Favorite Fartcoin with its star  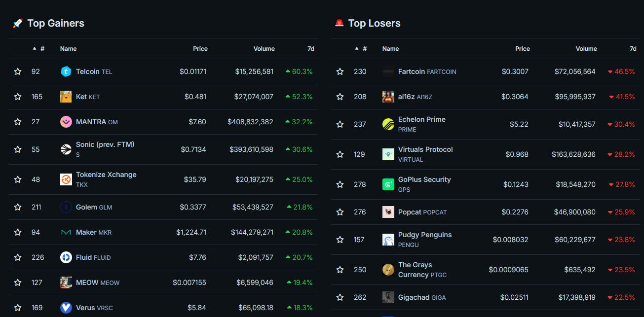coord(340,71)
